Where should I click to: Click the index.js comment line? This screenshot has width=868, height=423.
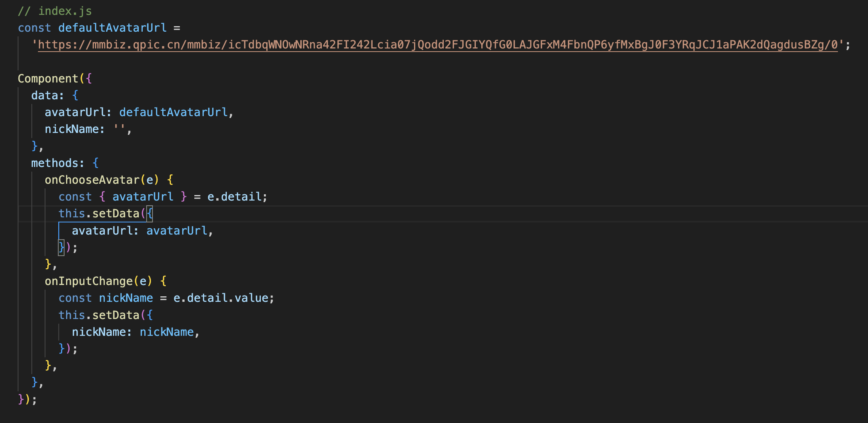pyautogui.click(x=55, y=11)
